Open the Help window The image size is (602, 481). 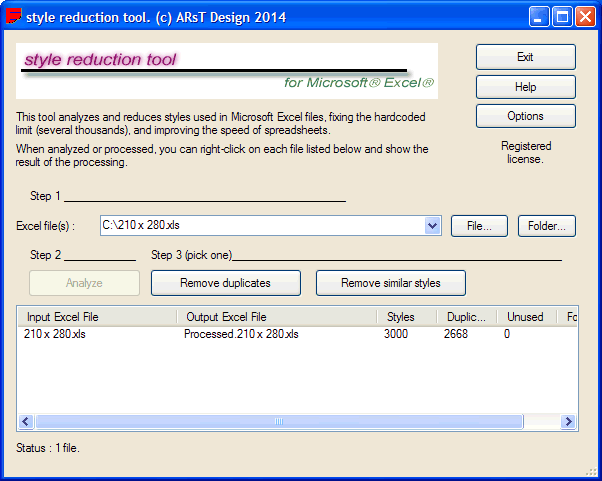(x=526, y=87)
